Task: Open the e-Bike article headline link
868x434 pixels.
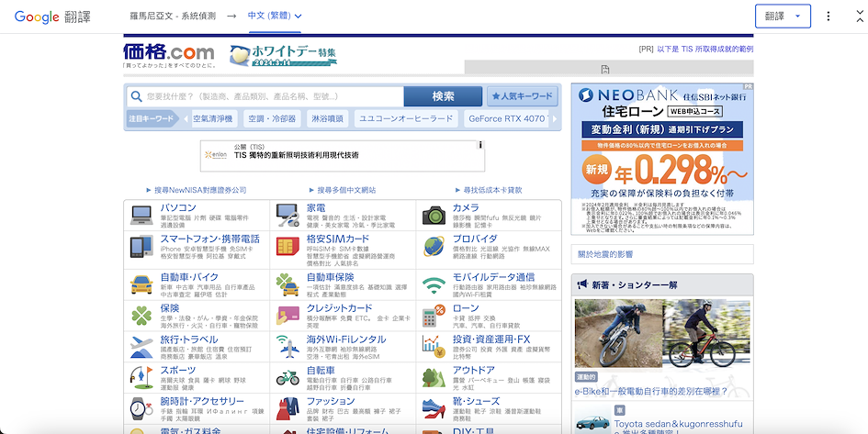Action: click(x=651, y=392)
